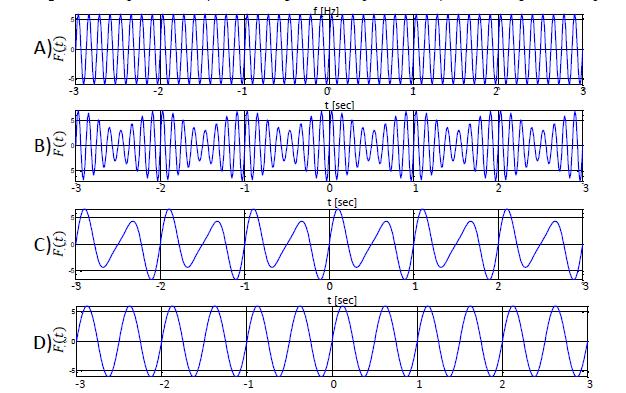Click the A) label of first plot
The image size is (626, 393).
pyautogui.click(x=43, y=48)
